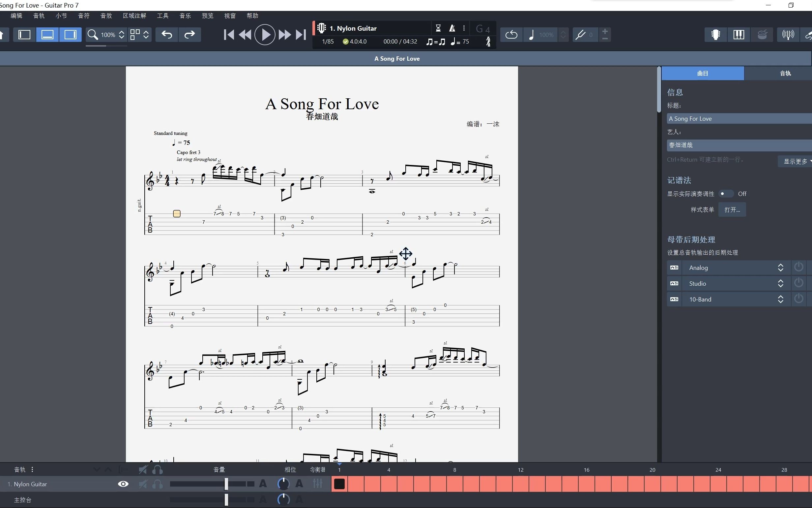Open the 音符 menu
Screen dimensions: 812x508
click(84, 16)
